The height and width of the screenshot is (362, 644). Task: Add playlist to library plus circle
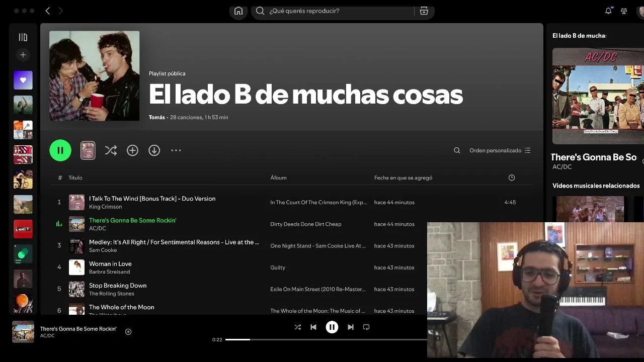[132, 150]
